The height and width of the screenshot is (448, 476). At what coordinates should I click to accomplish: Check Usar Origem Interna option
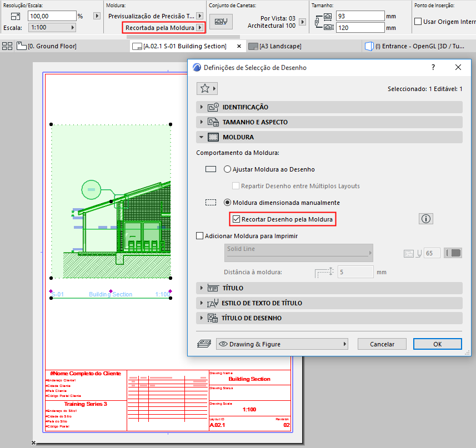[x=418, y=22]
